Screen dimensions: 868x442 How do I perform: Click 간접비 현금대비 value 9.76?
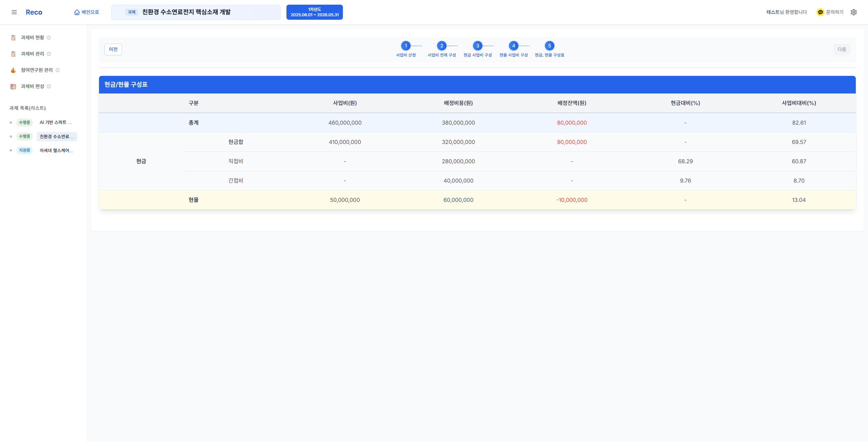(x=686, y=181)
